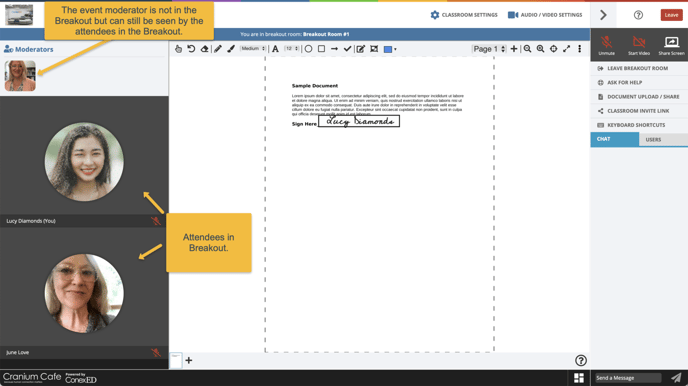
Task: Click the edit signature pad icon
Action: tap(361, 49)
